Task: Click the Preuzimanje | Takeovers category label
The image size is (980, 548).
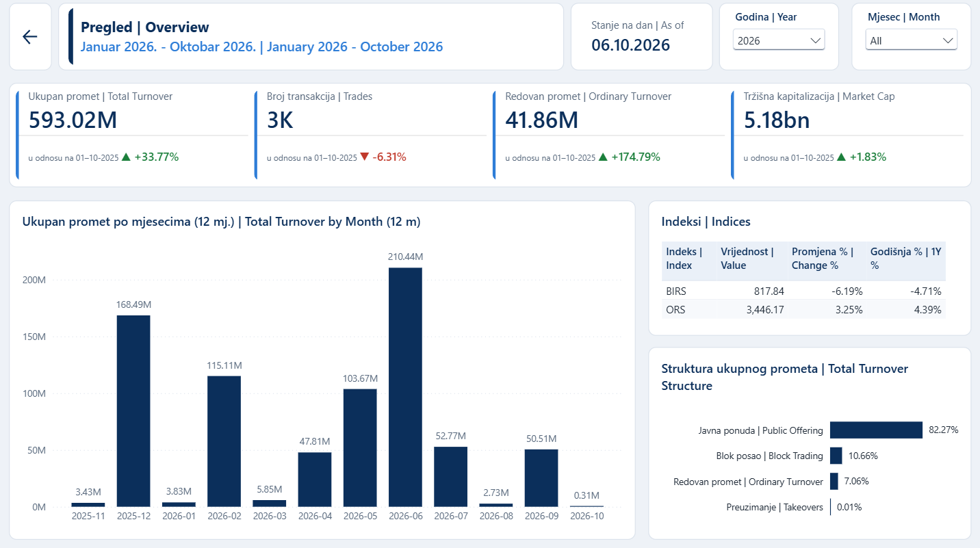Action: tap(775, 507)
